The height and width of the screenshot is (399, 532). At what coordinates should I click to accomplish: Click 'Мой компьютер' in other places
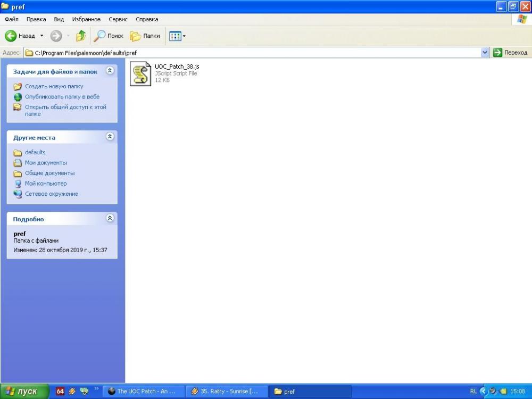click(46, 184)
